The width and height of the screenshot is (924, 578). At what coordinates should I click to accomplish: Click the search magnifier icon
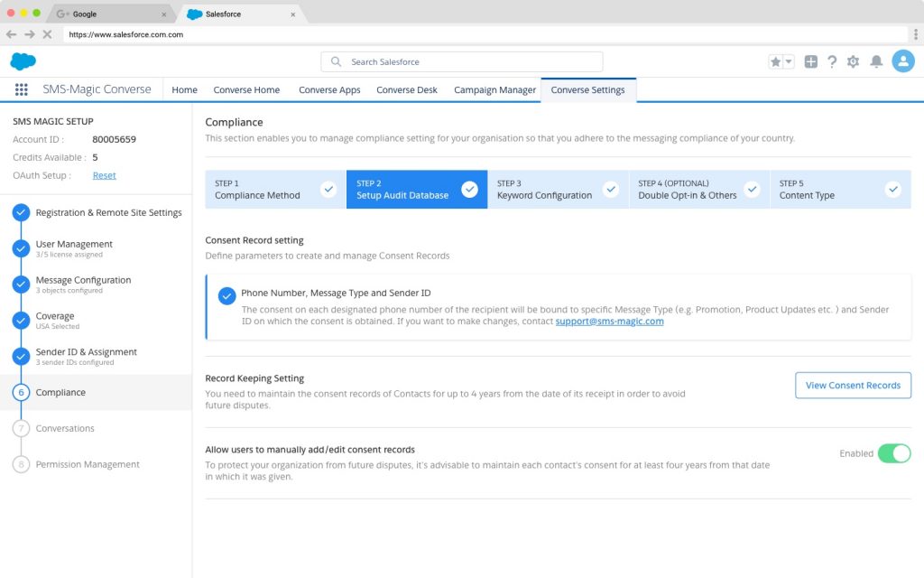(x=336, y=61)
